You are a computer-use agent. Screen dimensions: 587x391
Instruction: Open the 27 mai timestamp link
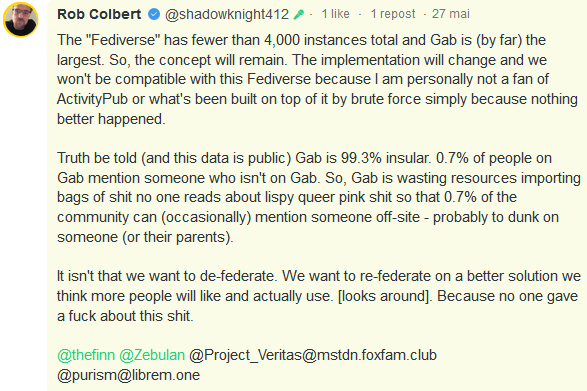point(451,14)
